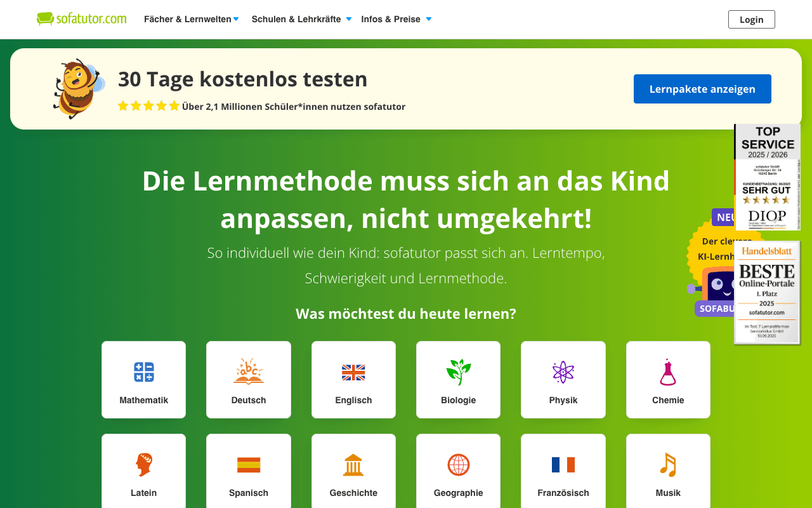Select the Deutsch abc book icon
This screenshot has height=508, width=812.
tap(249, 371)
